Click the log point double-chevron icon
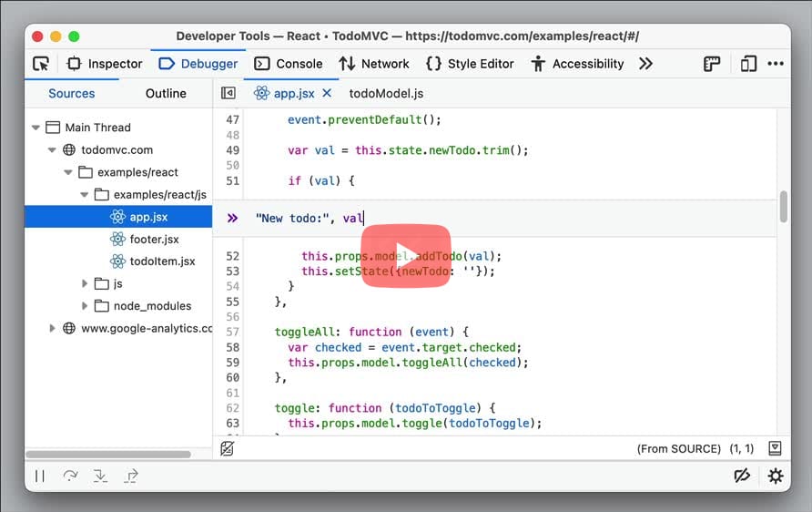The width and height of the screenshot is (812, 512). [x=232, y=218]
